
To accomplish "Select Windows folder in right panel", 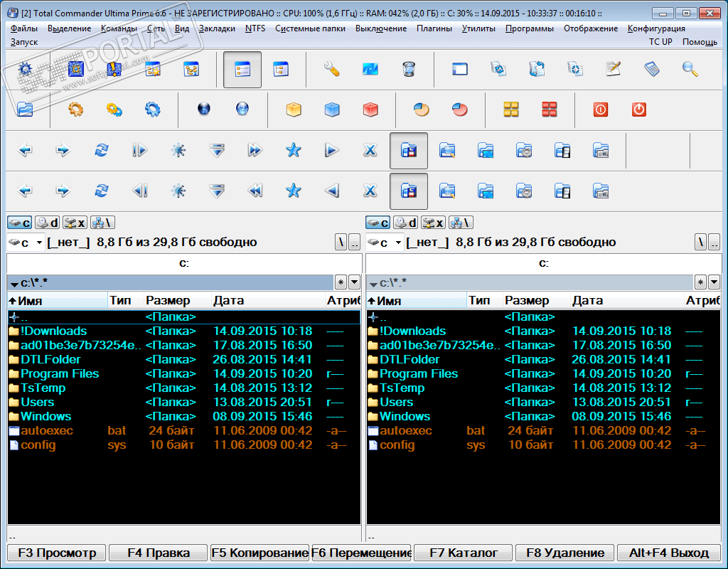I will (543, 416).
